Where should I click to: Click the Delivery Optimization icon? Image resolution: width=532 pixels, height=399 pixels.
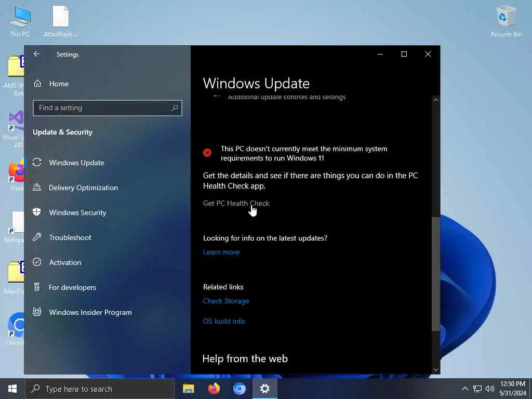click(37, 187)
